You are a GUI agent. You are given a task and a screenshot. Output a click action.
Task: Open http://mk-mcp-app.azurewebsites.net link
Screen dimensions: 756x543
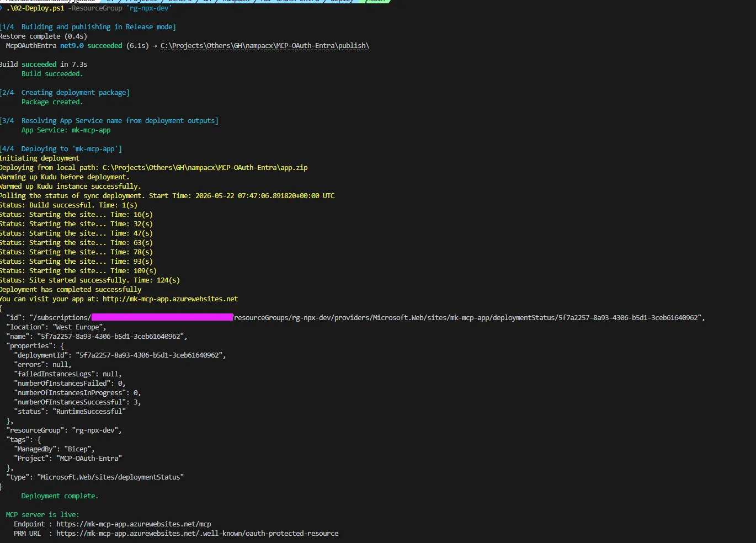[x=170, y=299]
